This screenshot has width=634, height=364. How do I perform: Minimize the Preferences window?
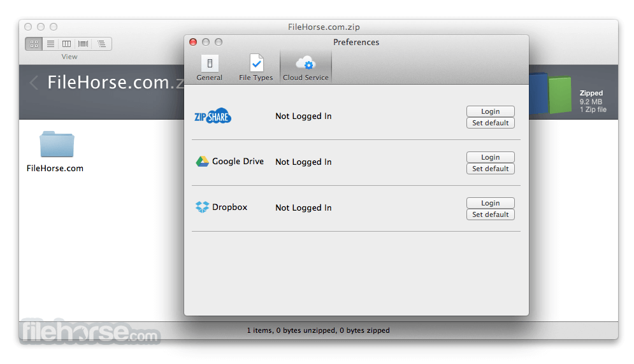[x=206, y=42]
